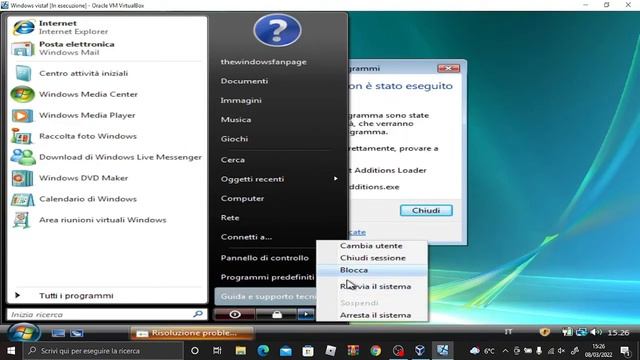
Task: Open the Windows 10 Start button
Action: (x=11, y=351)
